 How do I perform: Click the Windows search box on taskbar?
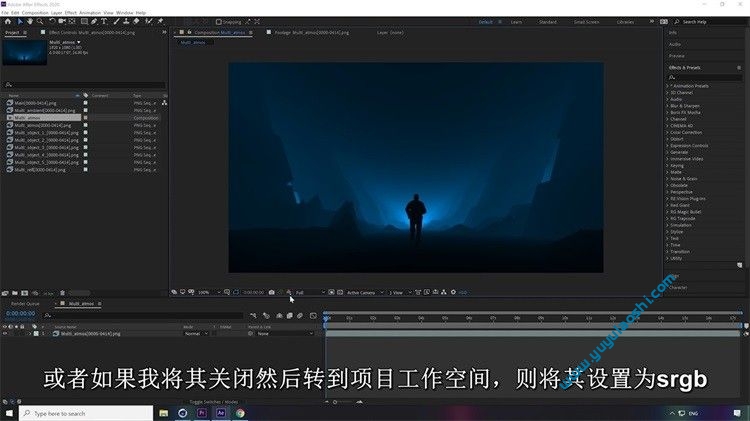click(86, 413)
